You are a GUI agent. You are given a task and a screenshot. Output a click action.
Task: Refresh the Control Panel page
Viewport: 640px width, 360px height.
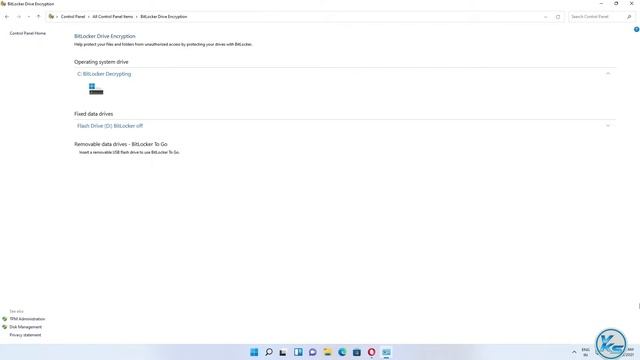[x=558, y=17]
